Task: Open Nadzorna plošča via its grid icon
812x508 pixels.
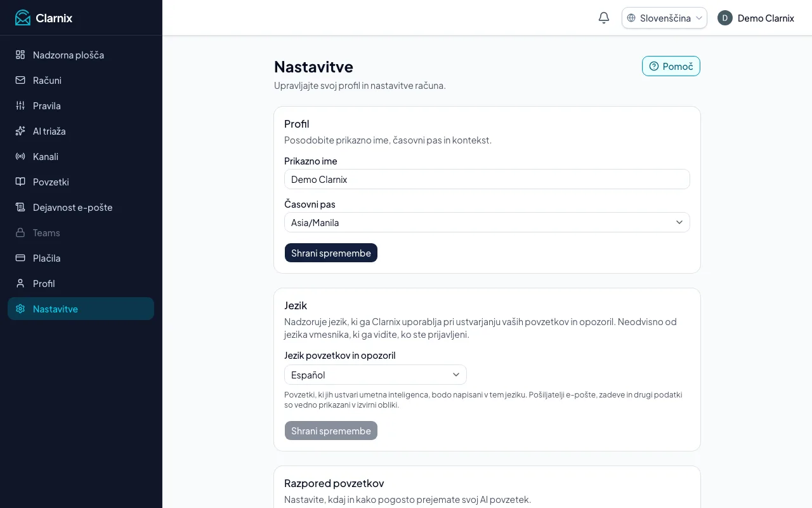Action: (x=20, y=55)
